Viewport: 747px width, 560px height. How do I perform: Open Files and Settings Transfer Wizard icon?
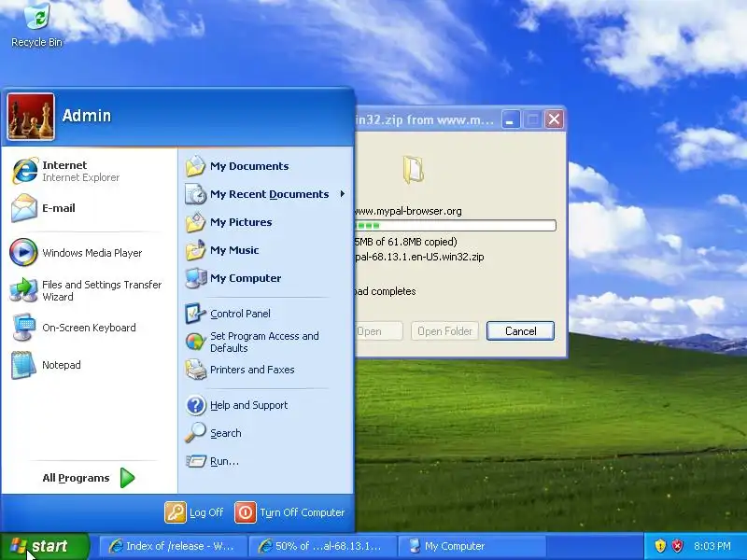[x=24, y=290]
